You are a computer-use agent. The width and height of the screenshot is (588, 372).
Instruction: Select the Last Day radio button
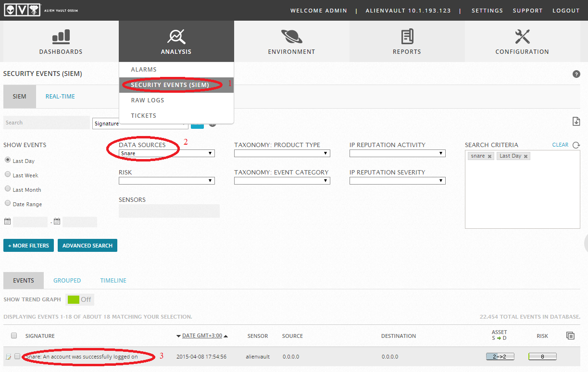click(7, 160)
